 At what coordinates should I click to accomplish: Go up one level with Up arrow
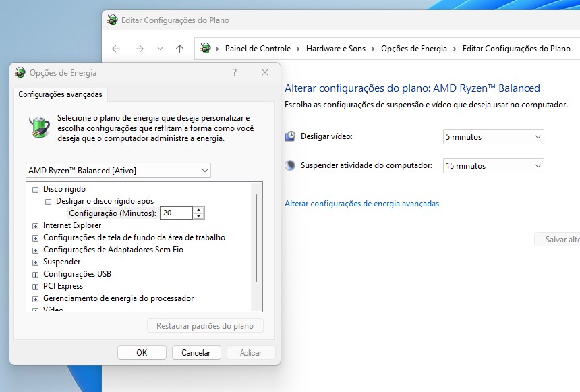click(180, 49)
